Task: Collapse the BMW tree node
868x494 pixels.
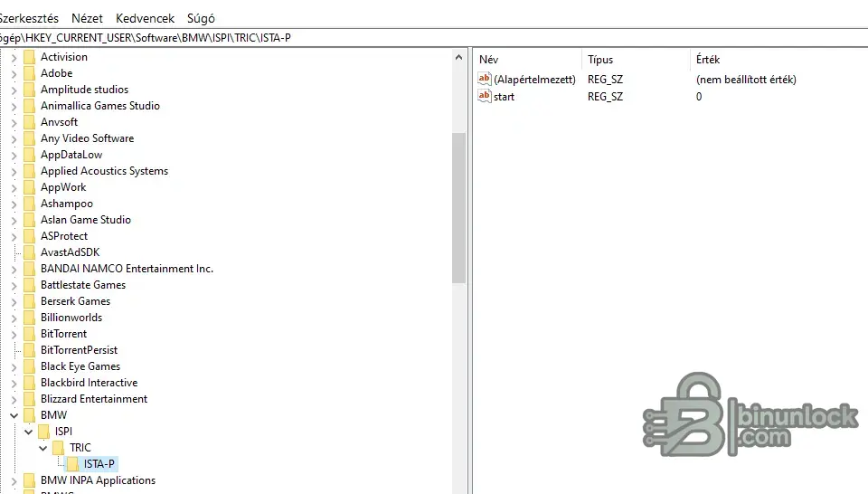Action: click(x=14, y=415)
